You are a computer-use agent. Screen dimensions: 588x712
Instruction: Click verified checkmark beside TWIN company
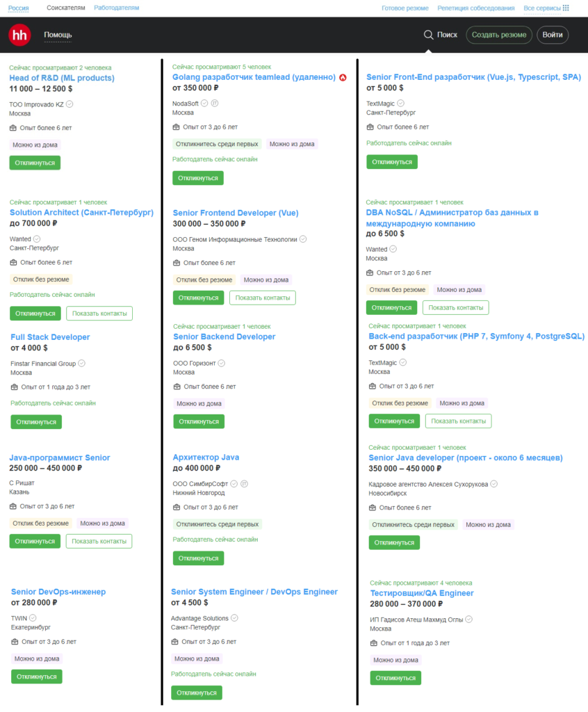coord(33,617)
